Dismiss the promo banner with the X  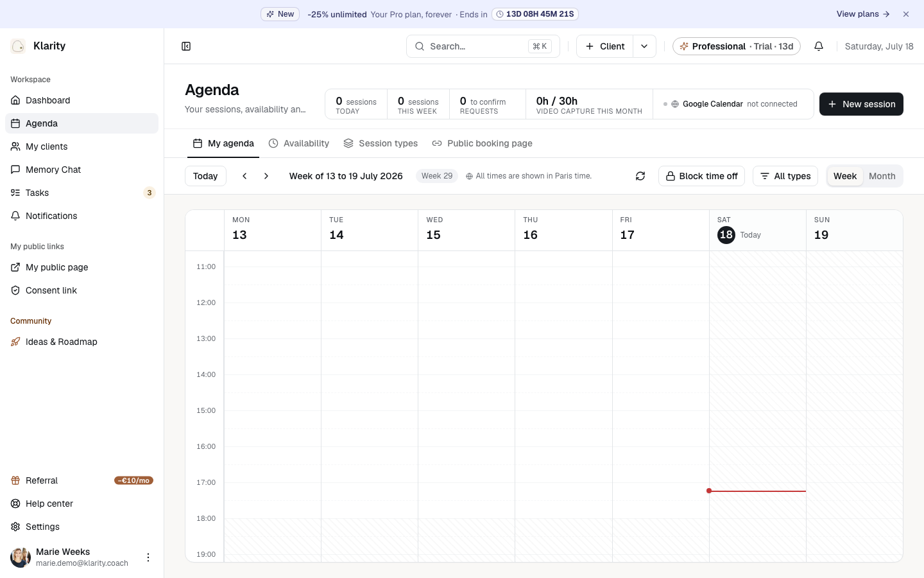pyautogui.click(x=906, y=14)
